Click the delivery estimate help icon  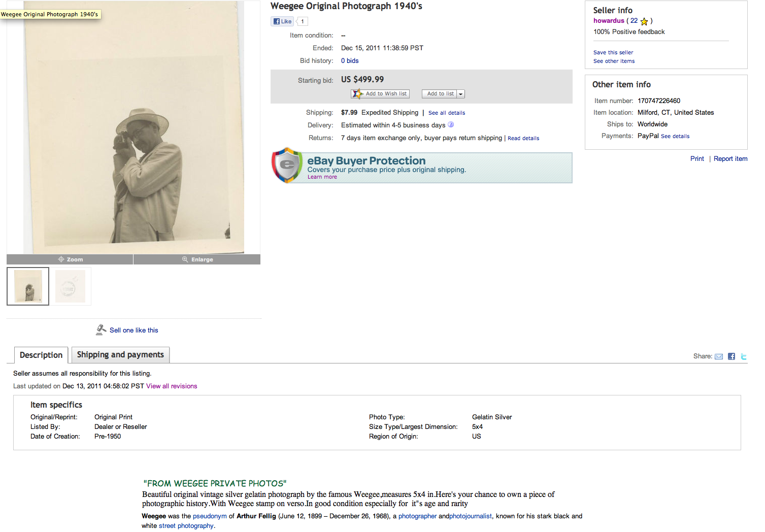[451, 125]
